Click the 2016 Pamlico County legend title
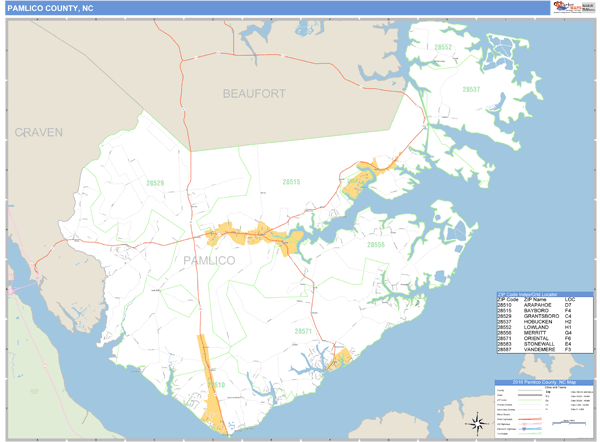 point(543,383)
